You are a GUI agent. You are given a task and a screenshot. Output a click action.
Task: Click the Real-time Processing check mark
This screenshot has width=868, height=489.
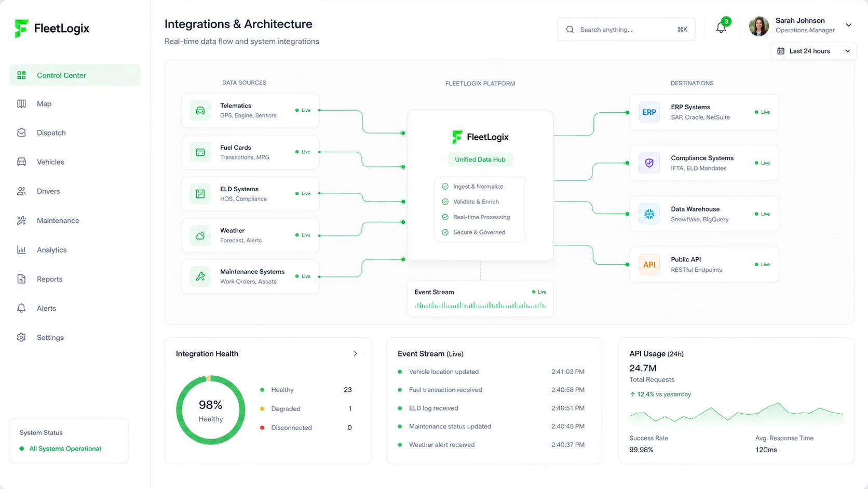point(445,217)
